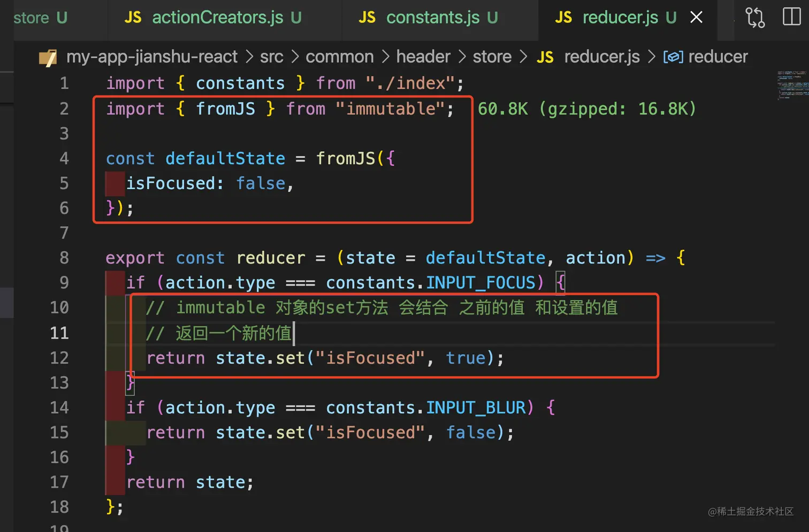Close the reducer.js tab
Image resolution: width=809 pixels, height=532 pixels.
click(x=696, y=18)
